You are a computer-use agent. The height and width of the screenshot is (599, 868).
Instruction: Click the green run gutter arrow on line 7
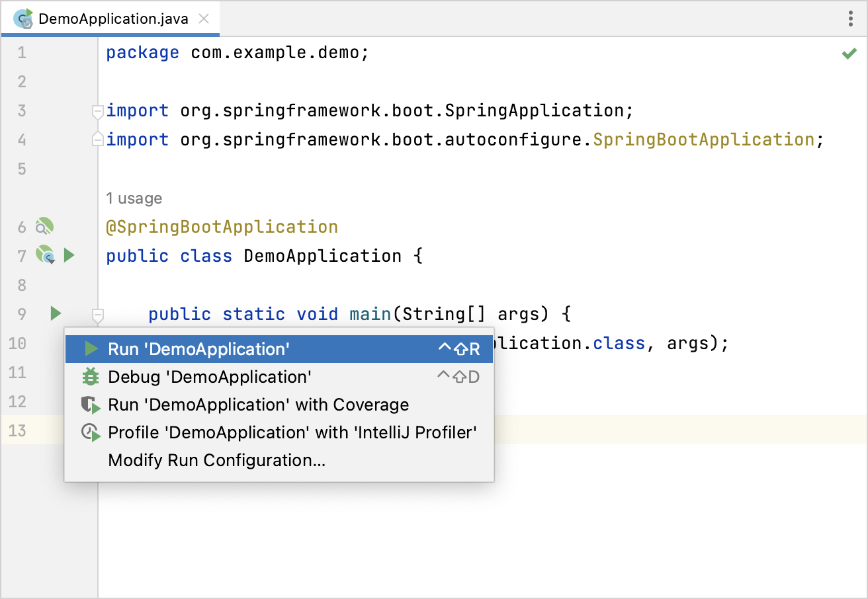tap(69, 255)
